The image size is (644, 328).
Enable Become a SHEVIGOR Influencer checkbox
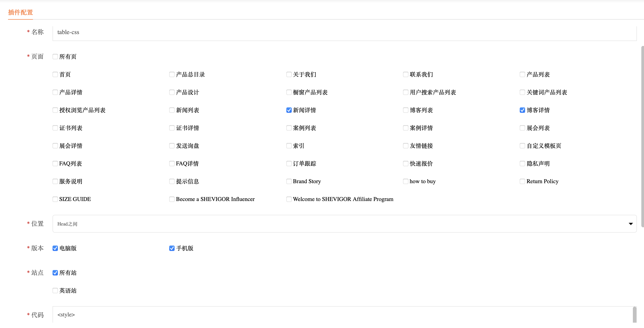172,199
